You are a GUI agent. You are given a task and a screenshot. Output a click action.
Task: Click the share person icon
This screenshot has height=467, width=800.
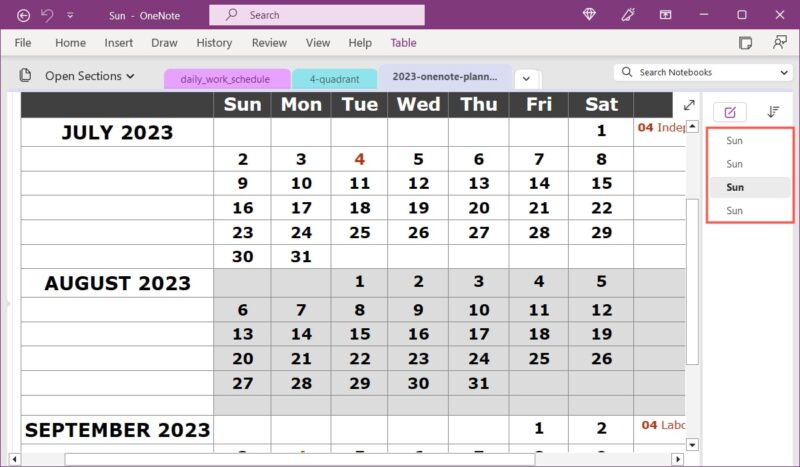[x=780, y=42]
